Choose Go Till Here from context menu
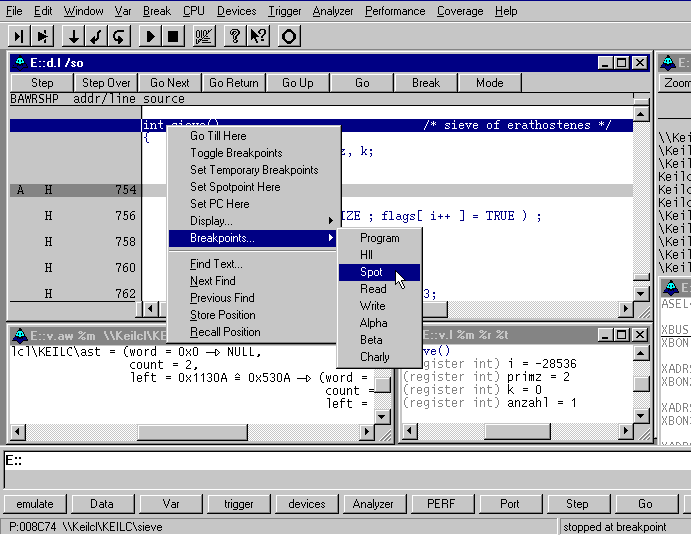691x535 pixels. pos(253,136)
